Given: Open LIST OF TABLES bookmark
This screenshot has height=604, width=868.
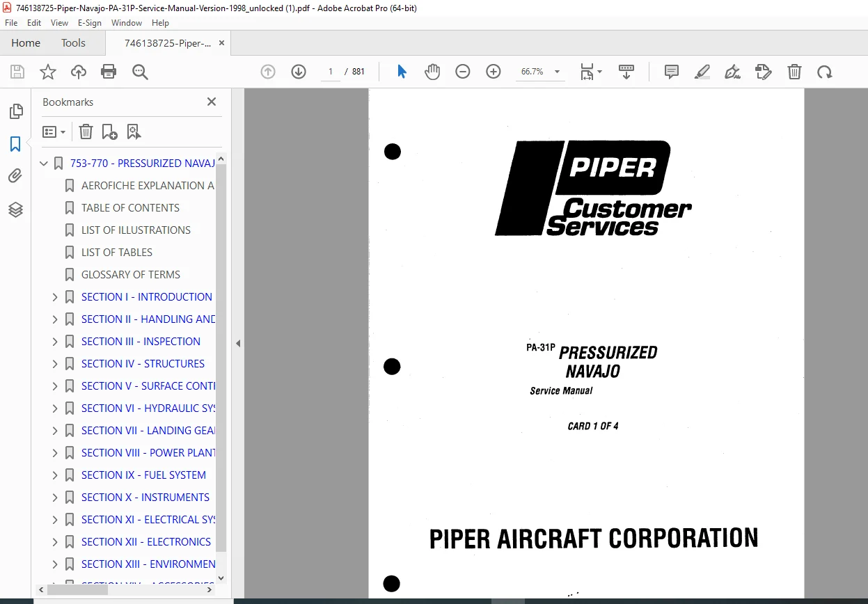Looking at the screenshot, I should point(117,253).
